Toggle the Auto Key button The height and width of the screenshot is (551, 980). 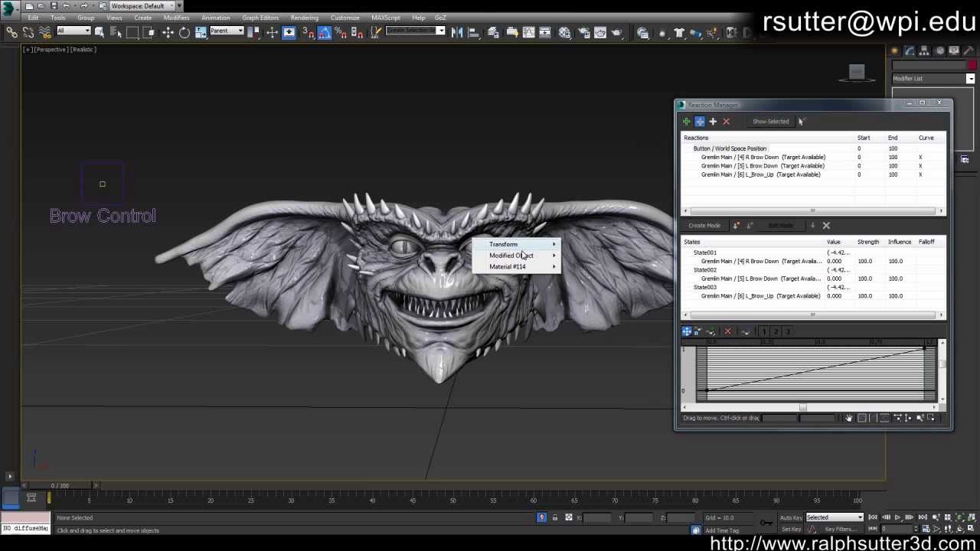[791, 517]
